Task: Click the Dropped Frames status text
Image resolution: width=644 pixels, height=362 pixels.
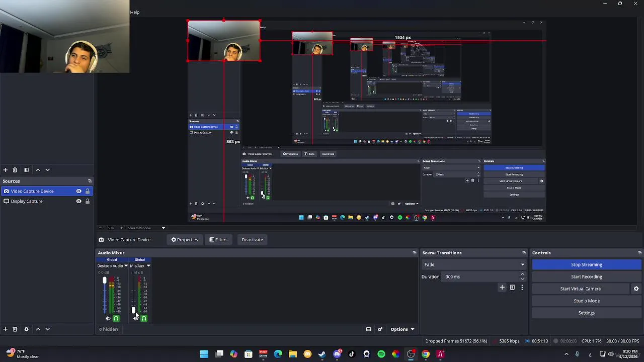Action: [456, 341]
